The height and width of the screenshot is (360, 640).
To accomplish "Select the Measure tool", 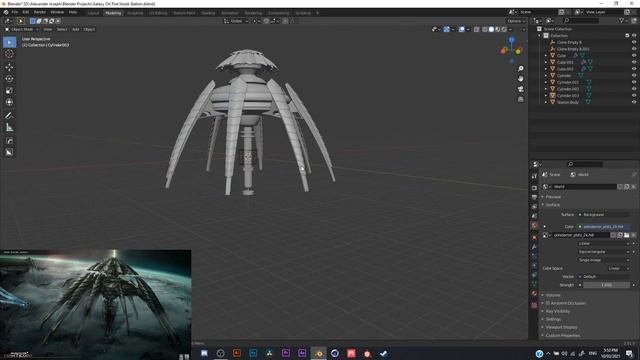I will [x=9, y=128].
